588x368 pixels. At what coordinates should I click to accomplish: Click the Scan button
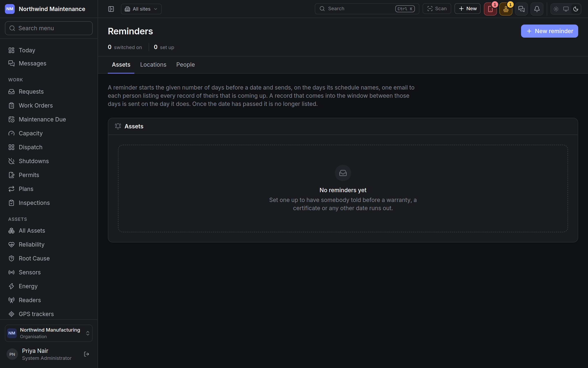pyautogui.click(x=437, y=9)
